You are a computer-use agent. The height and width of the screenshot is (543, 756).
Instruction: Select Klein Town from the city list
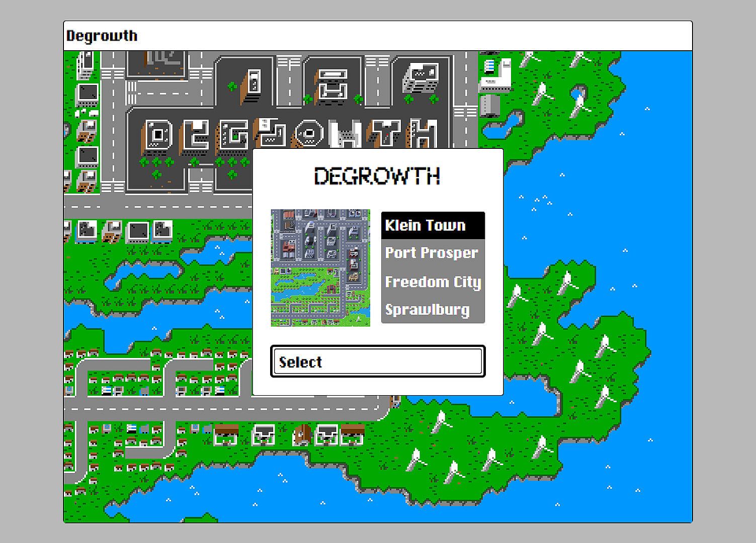coord(433,225)
